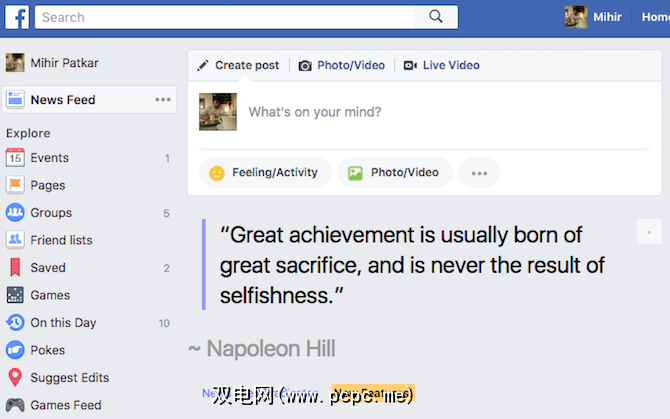Open Mihir profile from top bar
Screen dimensions: 670x419
pos(607,17)
